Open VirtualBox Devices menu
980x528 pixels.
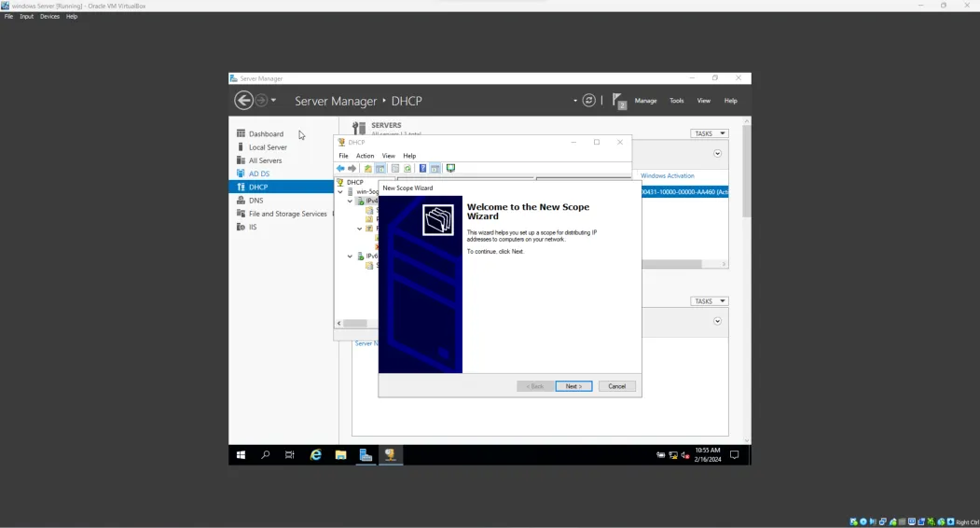click(x=49, y=16)
